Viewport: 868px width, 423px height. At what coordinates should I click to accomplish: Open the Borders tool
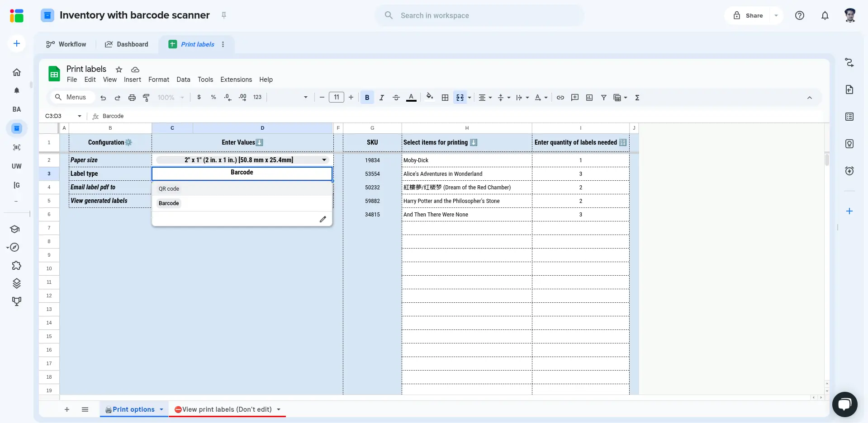click(x=445, y=98)
